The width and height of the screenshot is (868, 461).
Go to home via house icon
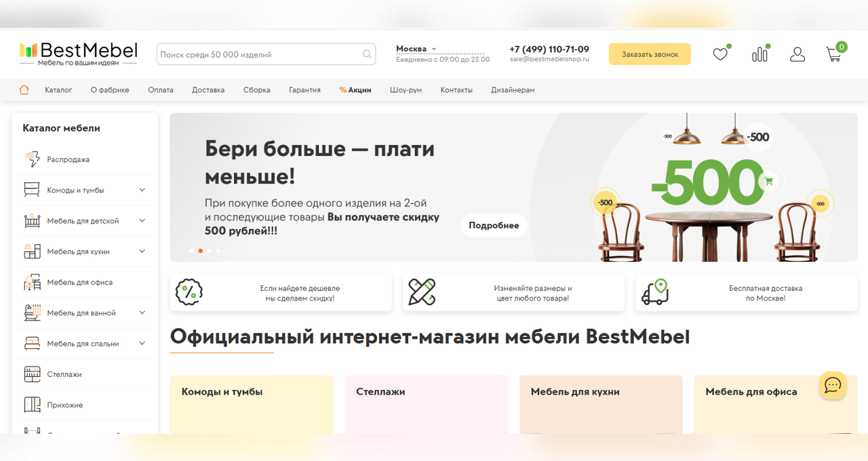pos(24,89)
